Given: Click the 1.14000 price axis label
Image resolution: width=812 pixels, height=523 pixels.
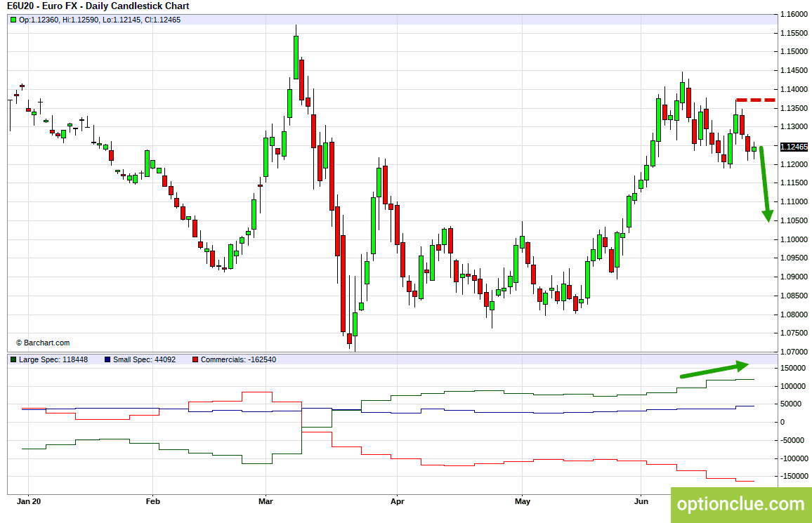Looking at the screenshot, I should [794, 89].
